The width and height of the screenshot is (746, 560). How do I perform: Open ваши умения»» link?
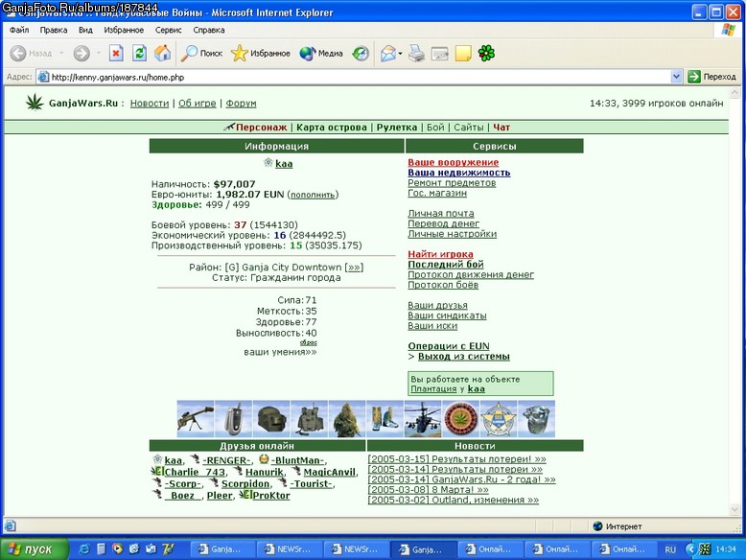coord(280,352)
